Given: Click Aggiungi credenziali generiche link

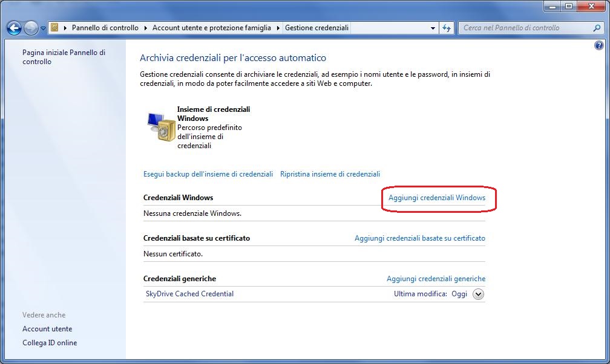Looking at the screenshot, I should point(436,279).
